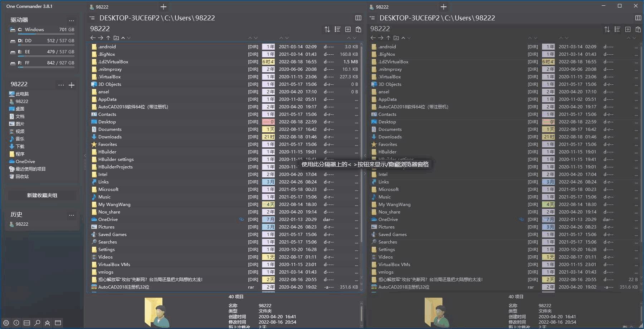The image size is (644, 329).
Task: Toggle the dual-pane layout icon in footer
Action: pyautogui.click(x=27, y=323)
